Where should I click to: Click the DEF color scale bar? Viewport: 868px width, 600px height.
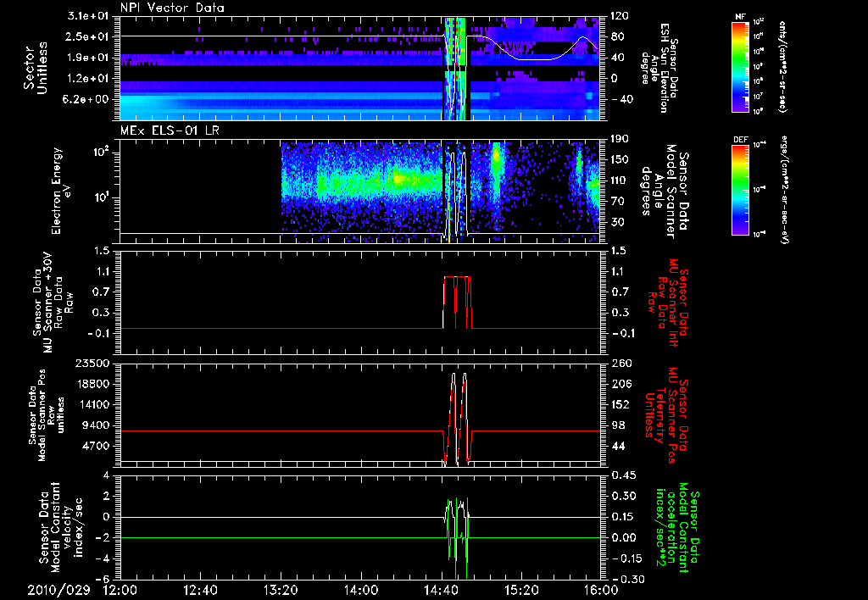point(741,189)
